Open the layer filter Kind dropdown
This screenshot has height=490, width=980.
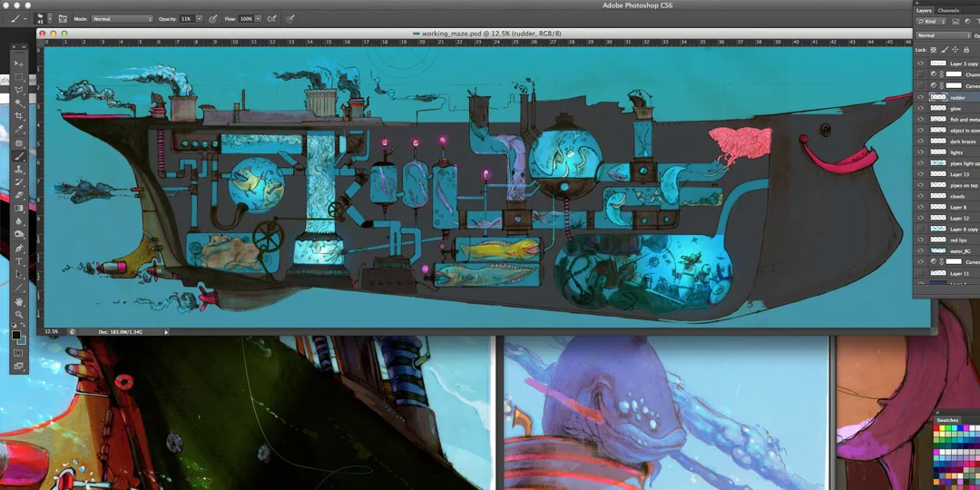[931, 21]
